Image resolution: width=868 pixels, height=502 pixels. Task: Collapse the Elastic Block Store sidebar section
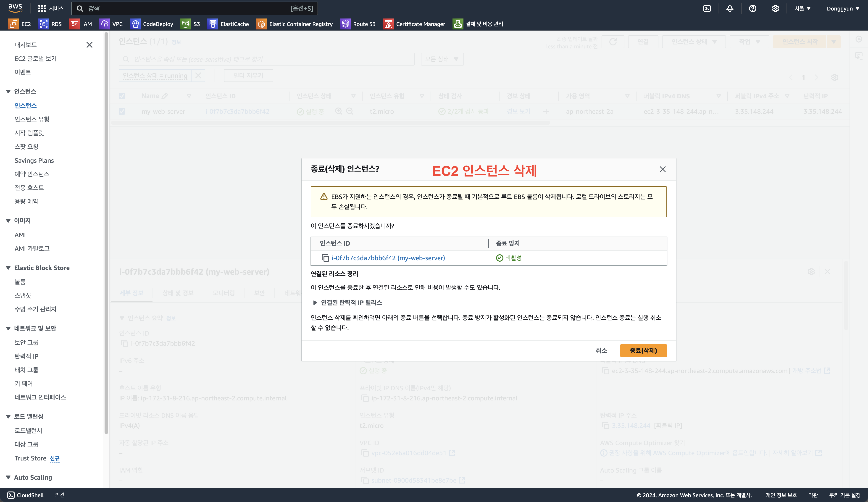(x=8, y=268)
